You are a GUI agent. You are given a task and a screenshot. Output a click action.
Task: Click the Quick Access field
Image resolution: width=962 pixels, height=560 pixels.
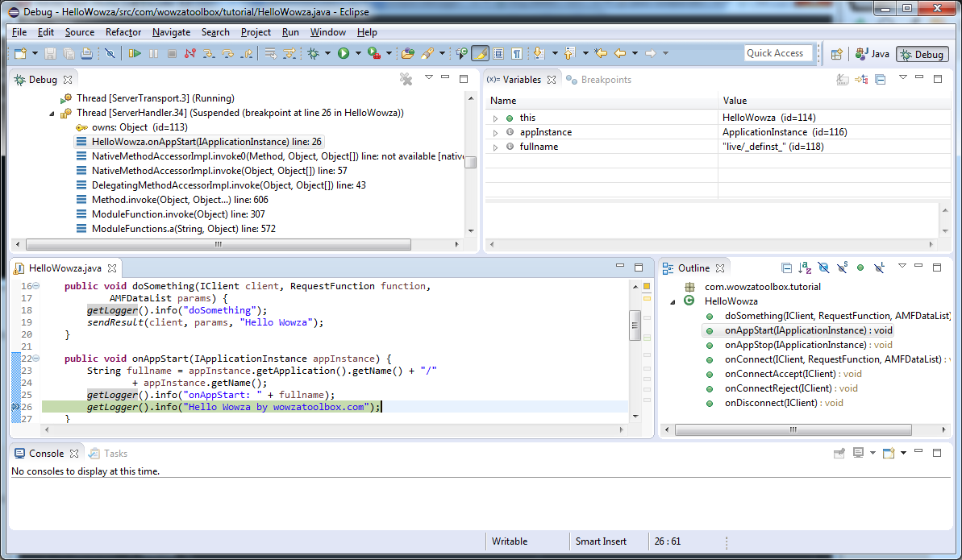tap(777, 52)
